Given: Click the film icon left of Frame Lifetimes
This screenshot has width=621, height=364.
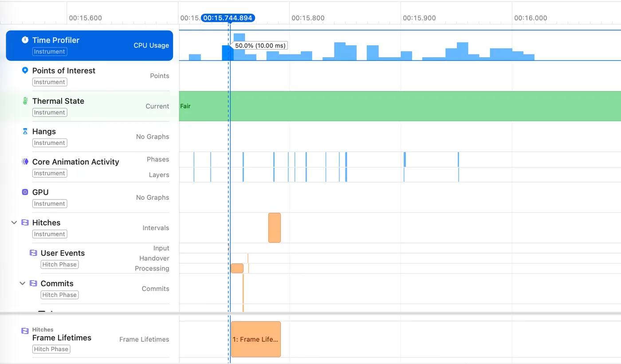Looking at the screenshot, I should pyautogui.click(x=25, y=331).
